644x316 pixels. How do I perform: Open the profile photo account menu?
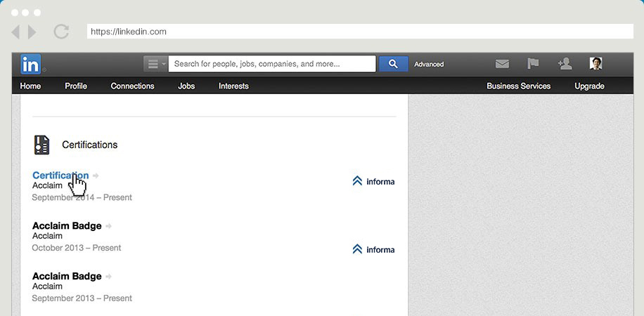[595, 64]
